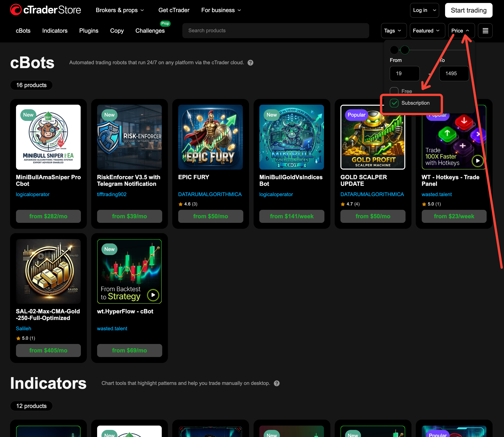Image resolution: width=504 pixels, height=437 pixels.
Task: Open the RiskEnforcer V3.5 product image
Action: tap(129, 137)
